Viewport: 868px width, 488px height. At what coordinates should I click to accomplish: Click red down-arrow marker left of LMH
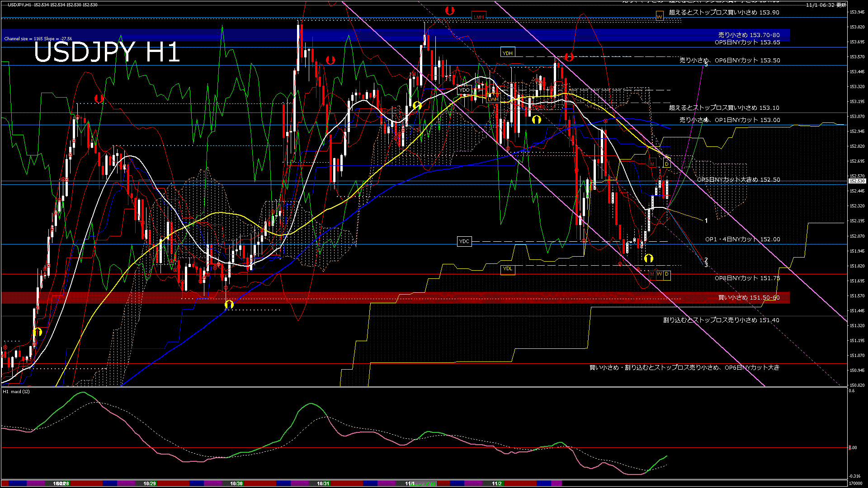449,10
